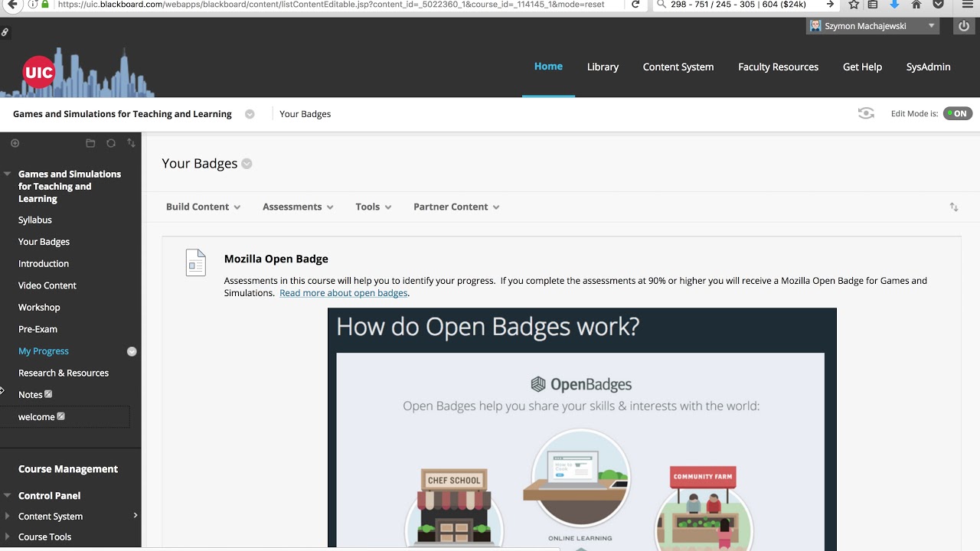Open Your Badges heading options chevron
Screen dimensions: 980x551
click(x=247, y=164)
